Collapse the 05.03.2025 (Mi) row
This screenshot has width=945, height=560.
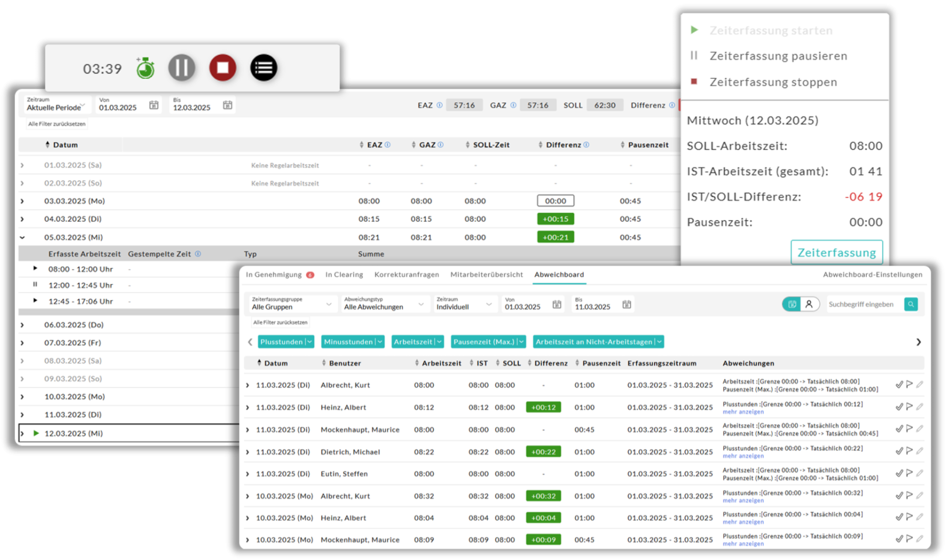22,237
